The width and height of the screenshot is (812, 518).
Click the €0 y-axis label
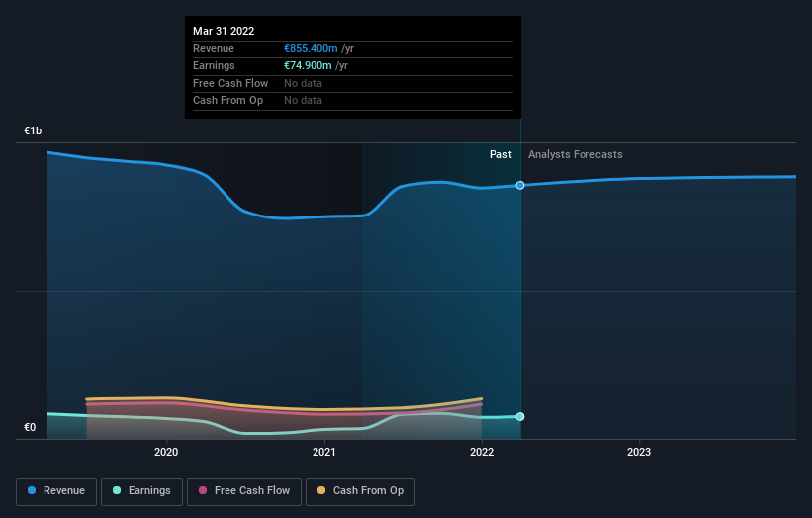(30, 427)
